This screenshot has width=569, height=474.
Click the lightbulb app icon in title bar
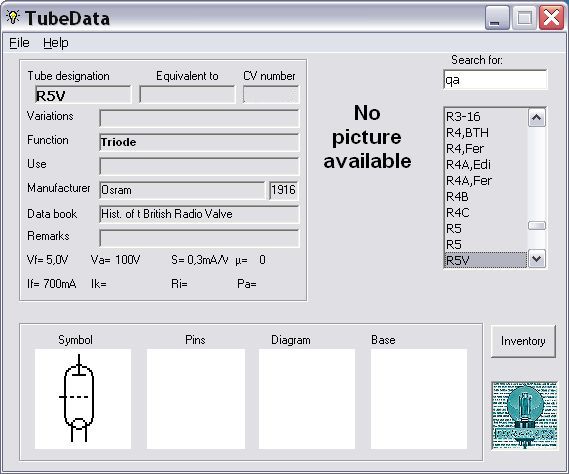point(13,17)
